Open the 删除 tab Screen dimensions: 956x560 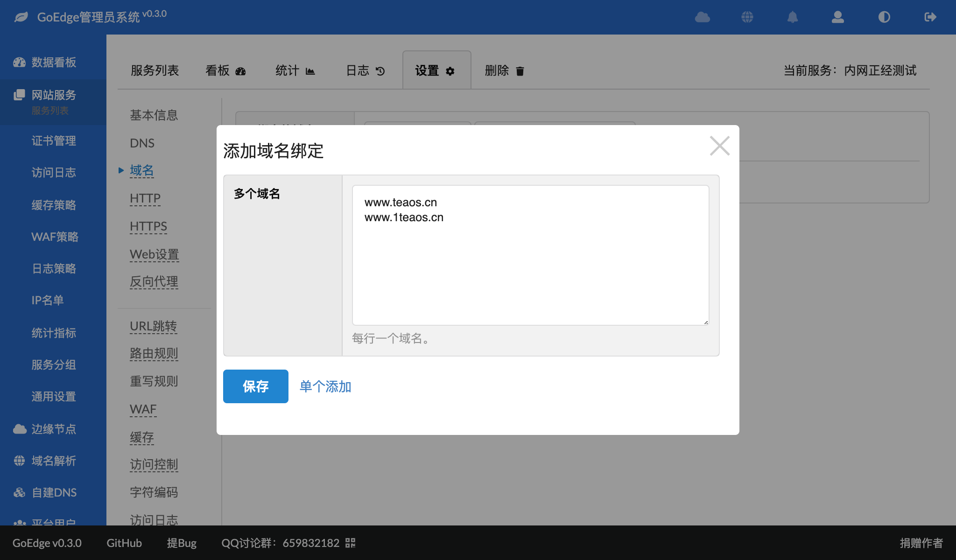[505, 70]
